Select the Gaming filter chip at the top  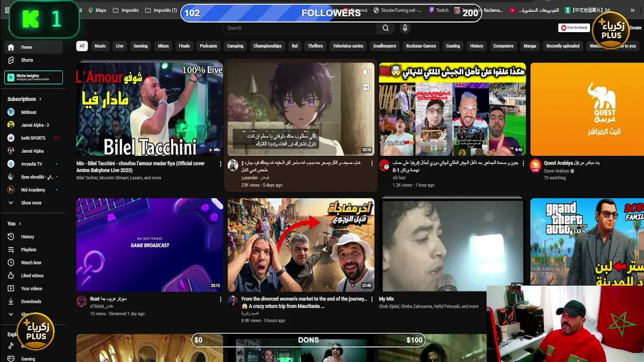(140, 46)
